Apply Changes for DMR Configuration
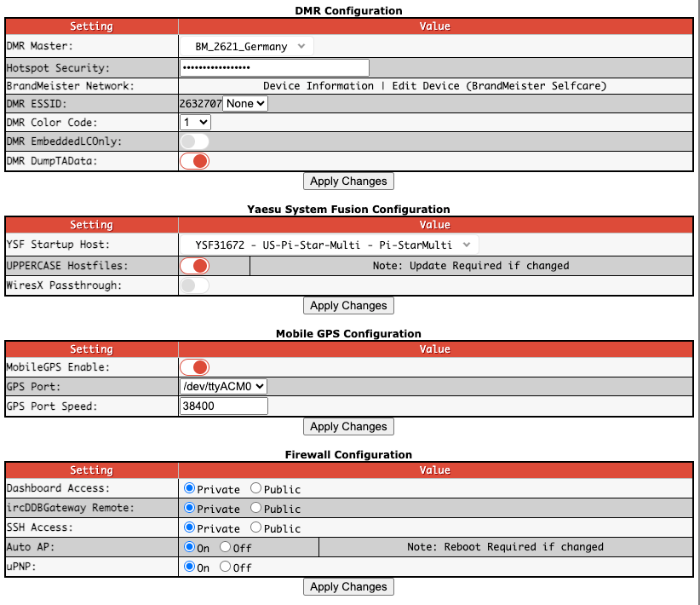Screen dimensions: 700x605 tap(348, 181)
